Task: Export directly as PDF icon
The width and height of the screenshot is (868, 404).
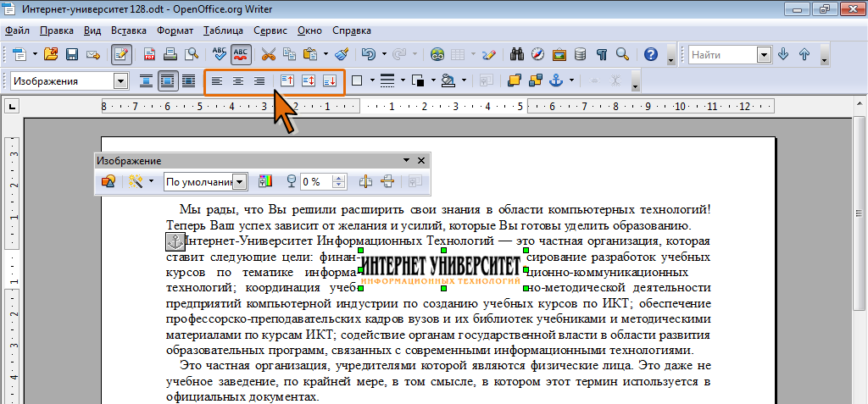Action: pos(150,54)
